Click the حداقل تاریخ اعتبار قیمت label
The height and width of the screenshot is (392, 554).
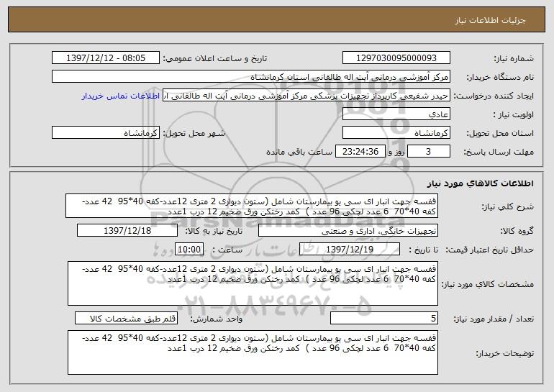489,250
